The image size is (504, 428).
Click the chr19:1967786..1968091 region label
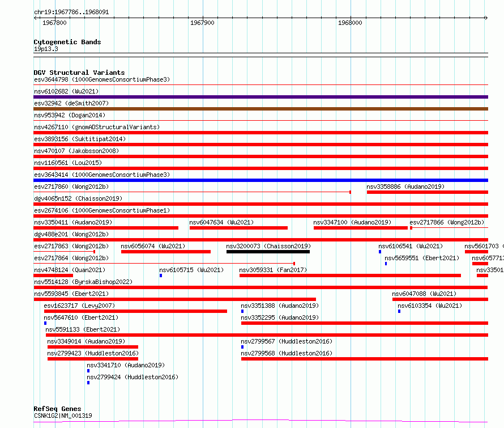(x=71, y=12)
